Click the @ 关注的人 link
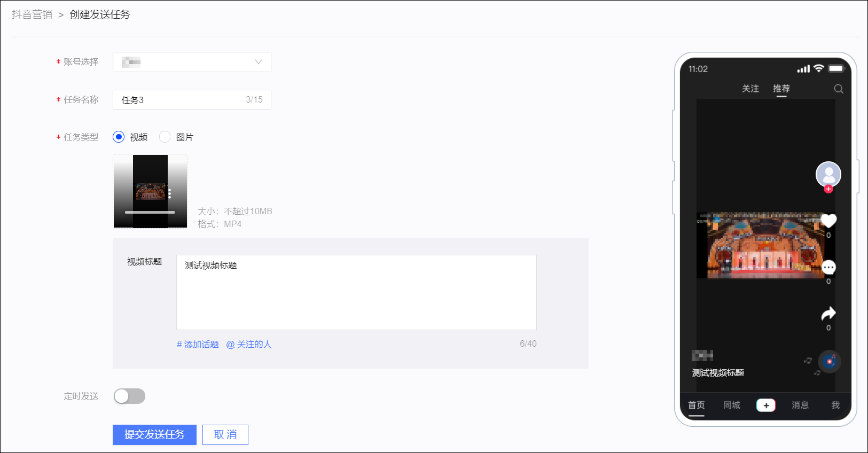This screenshot has height=453, width=868. [x=249, y=345]
